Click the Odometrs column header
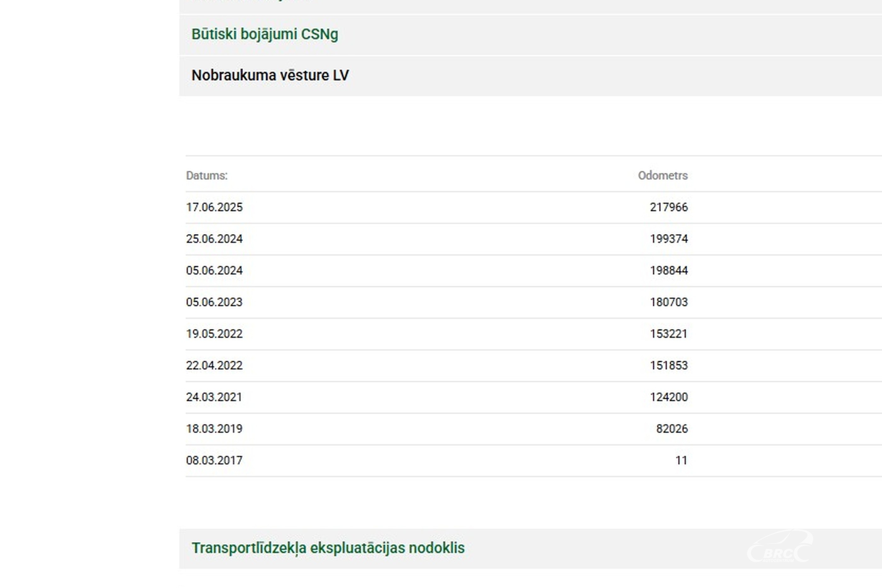This screenshot has width=882, height=588. 663,175
